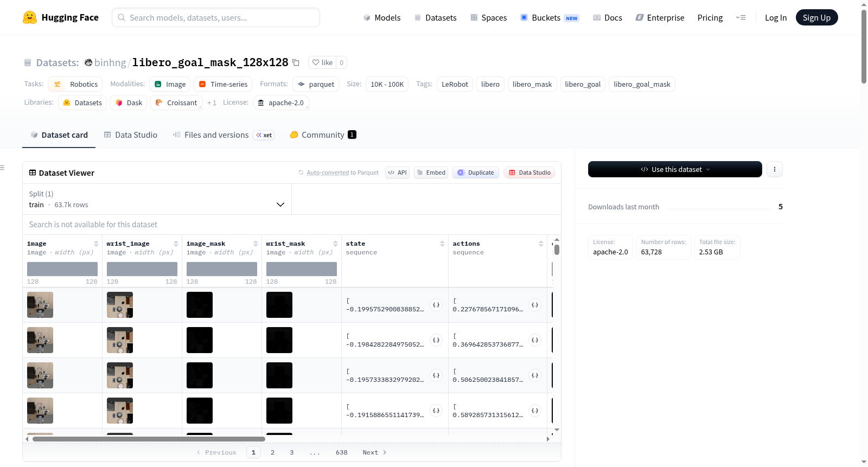
Task: Show the +1 additional libraries
Action: 212,103
